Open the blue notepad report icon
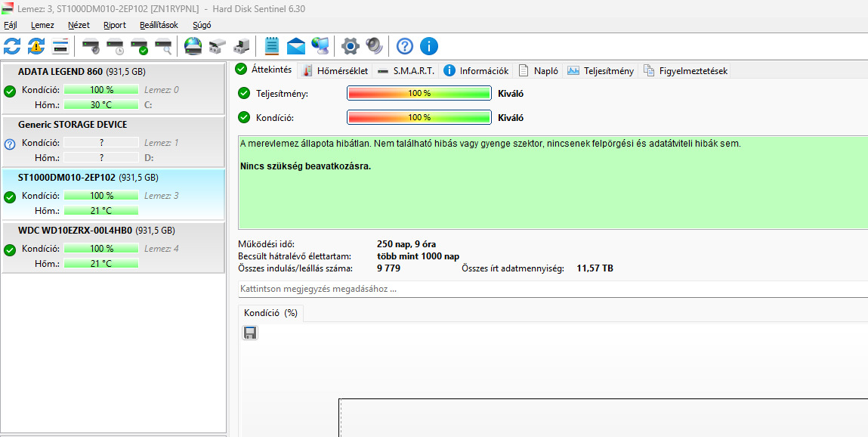Image resolution: width=868 pixels, height=437 pixels. point(272,45)
